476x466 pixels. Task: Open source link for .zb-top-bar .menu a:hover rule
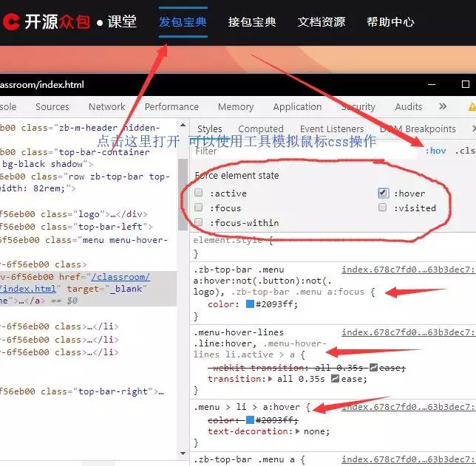pyautogui.click(x=408, y=270)
